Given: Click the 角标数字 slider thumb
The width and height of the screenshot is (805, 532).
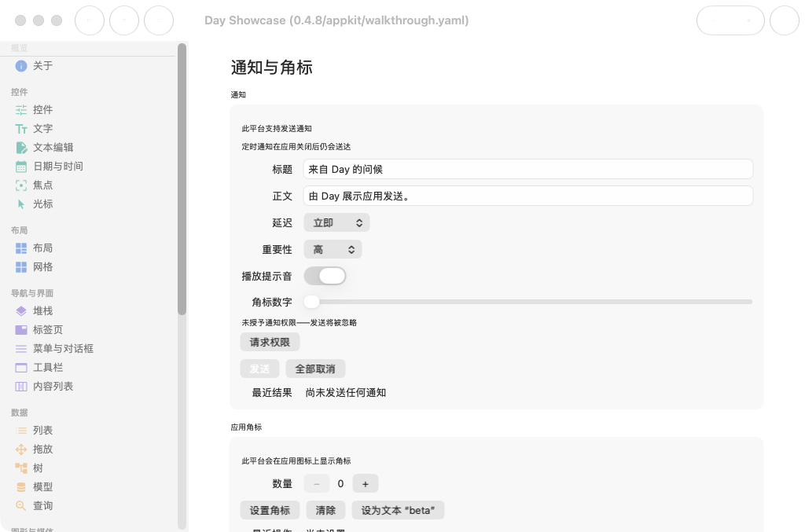Looking at the screenshot, I should [311, 303].
